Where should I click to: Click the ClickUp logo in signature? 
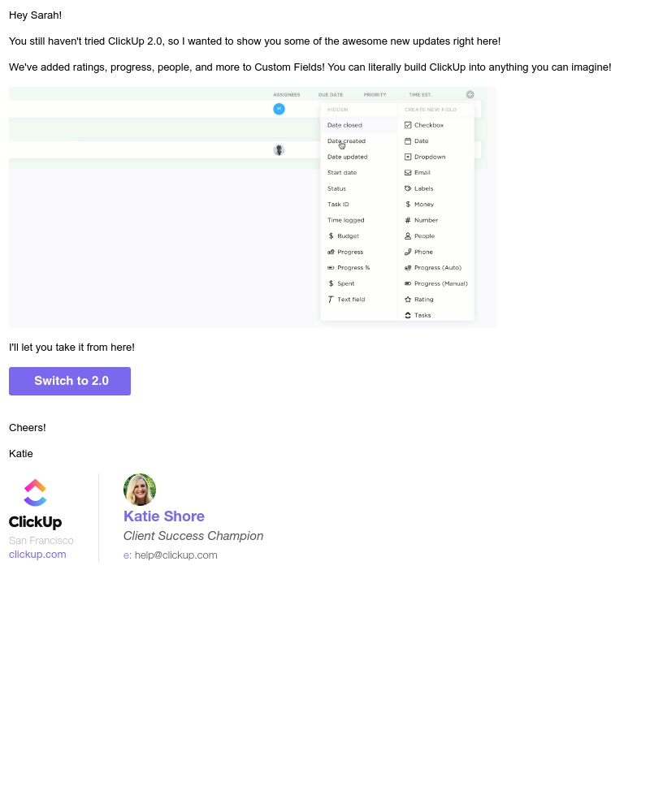35,503
